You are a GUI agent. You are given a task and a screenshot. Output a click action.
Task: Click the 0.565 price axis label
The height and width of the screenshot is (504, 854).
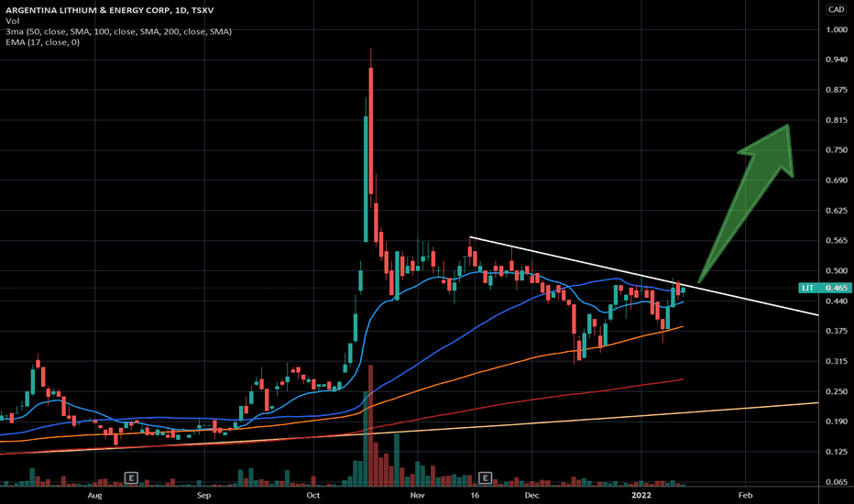[x=837, y=240]
